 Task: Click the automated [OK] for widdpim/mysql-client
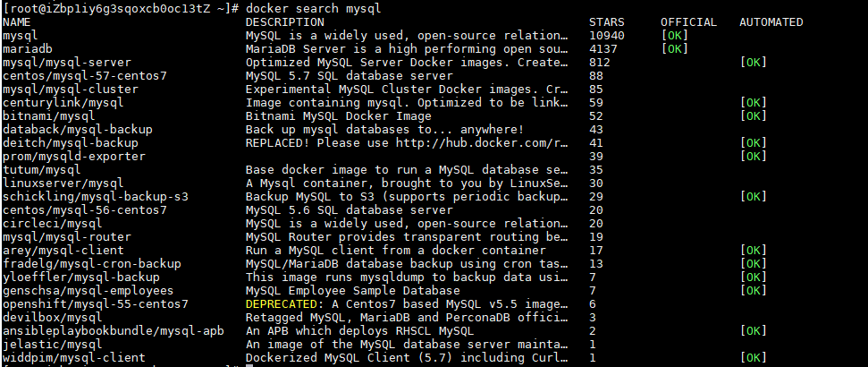click(754, 357)
